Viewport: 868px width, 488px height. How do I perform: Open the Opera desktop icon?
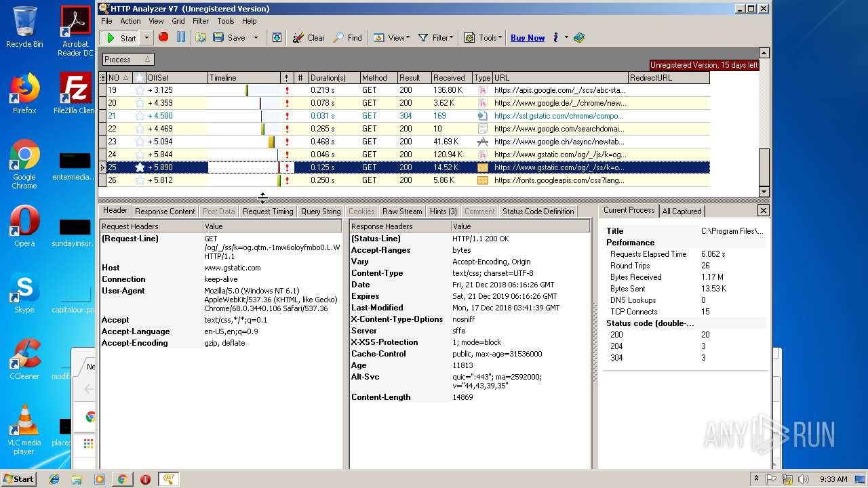point(24,226)
